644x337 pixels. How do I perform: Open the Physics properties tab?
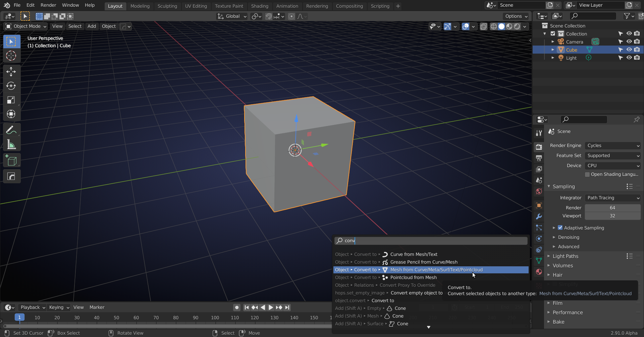[539, 239]
